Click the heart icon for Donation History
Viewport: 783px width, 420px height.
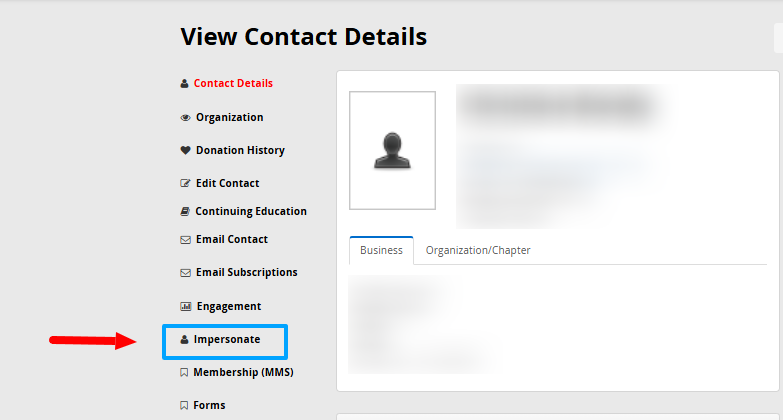click(x=185, y=150)
